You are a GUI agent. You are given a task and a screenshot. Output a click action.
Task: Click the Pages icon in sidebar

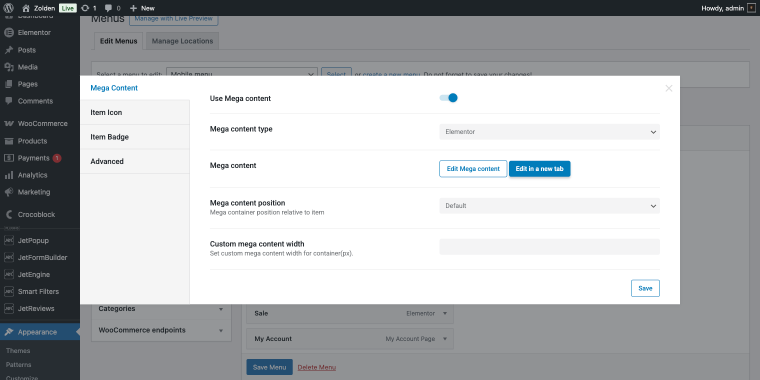coord(9,84)
